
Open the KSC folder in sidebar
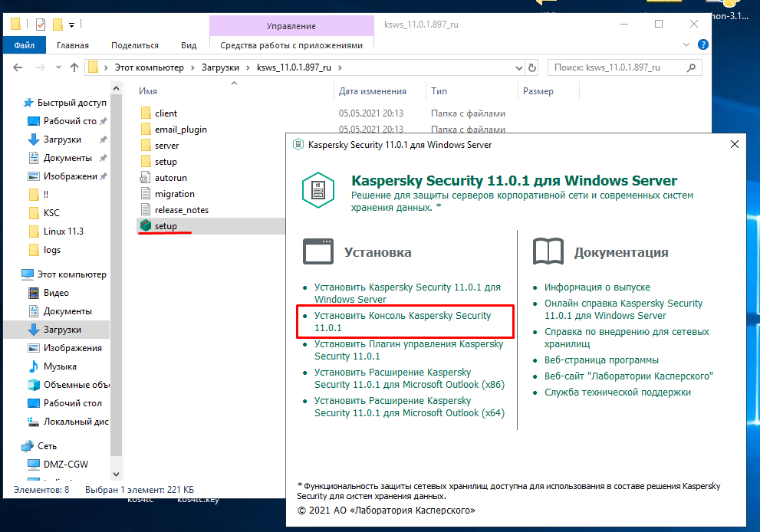[51, 212]
